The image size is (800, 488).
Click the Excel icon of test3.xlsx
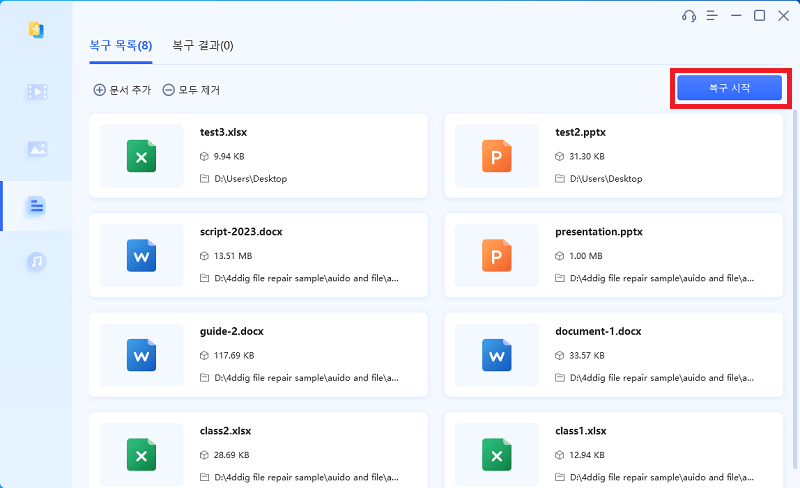coord(141,156)
